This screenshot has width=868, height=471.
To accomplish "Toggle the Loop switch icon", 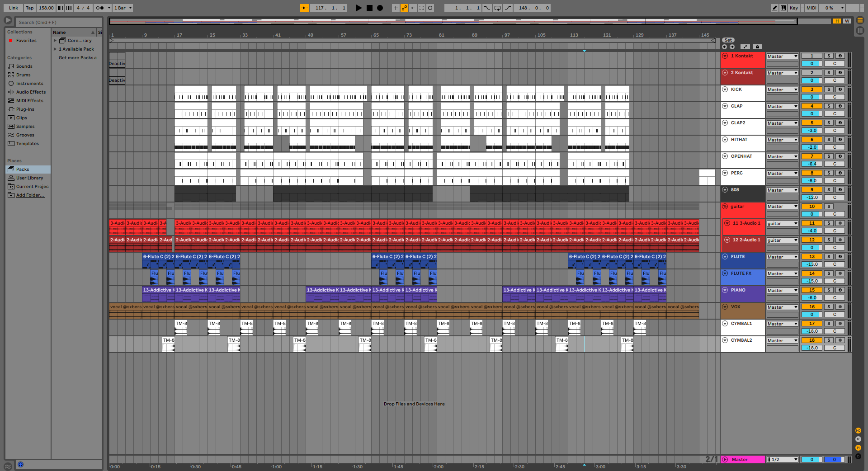I will (497, 8).
